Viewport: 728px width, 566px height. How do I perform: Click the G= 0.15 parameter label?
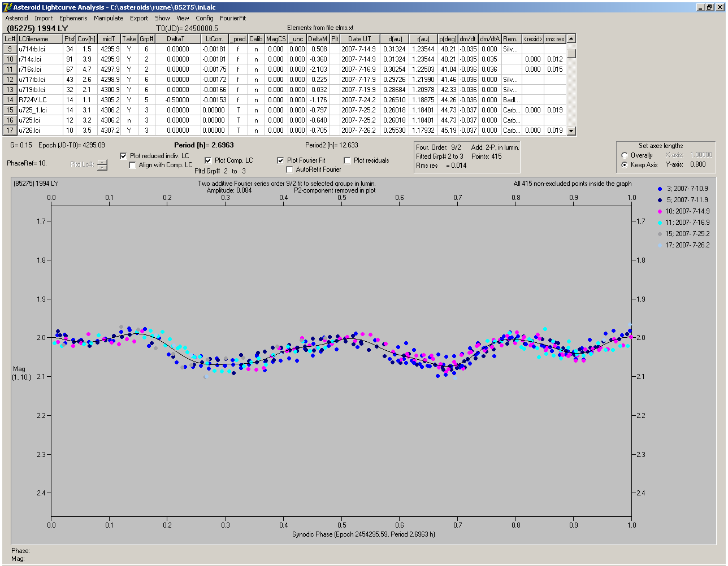pos(21,145)
